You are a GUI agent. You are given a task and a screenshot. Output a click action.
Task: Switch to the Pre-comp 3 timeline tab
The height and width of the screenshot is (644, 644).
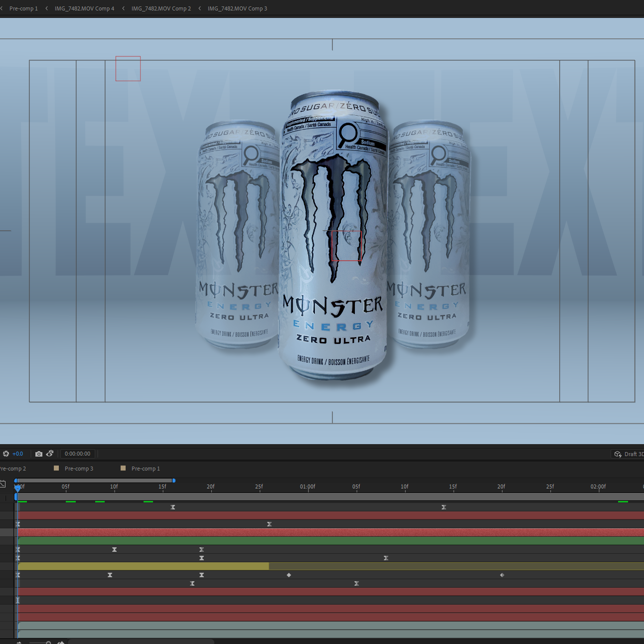(x=79, y=469)
